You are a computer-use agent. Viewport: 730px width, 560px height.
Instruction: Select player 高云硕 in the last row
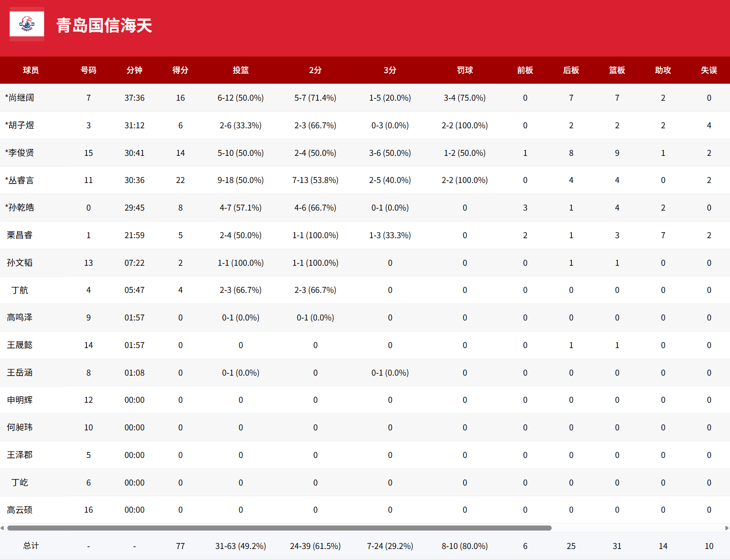click(x=20, y=510)
